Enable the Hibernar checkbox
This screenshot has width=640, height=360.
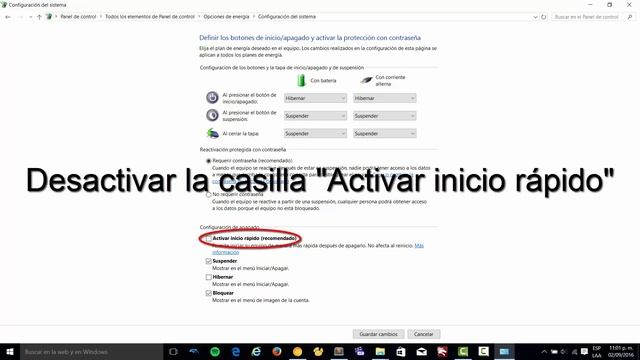click(x=209, y=277)
